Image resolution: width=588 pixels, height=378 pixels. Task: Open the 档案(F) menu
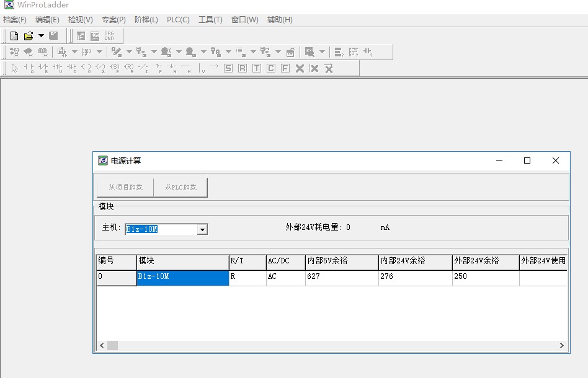point(15,20)
